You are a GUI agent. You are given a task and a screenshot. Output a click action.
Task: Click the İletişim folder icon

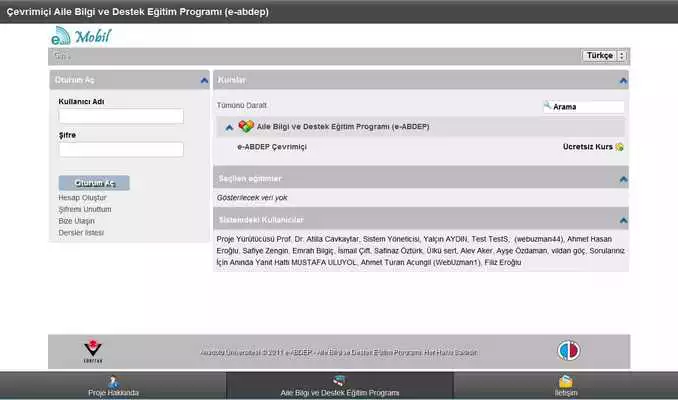(566, 382)
